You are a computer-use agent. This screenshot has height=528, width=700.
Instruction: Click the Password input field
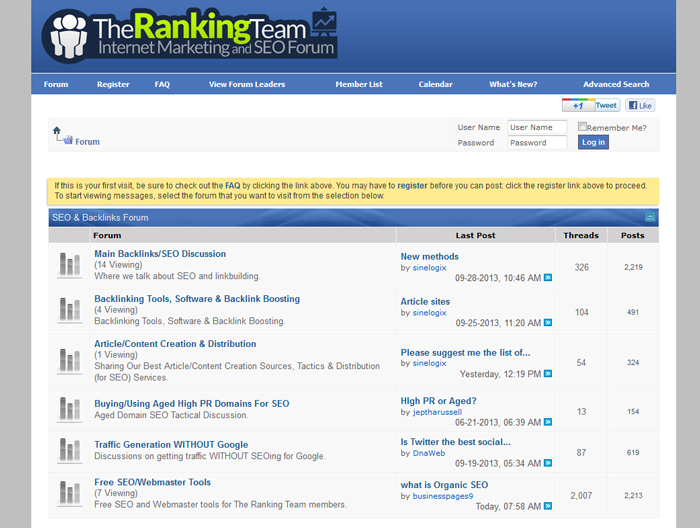pyautogui.click(x=537, y=143)
